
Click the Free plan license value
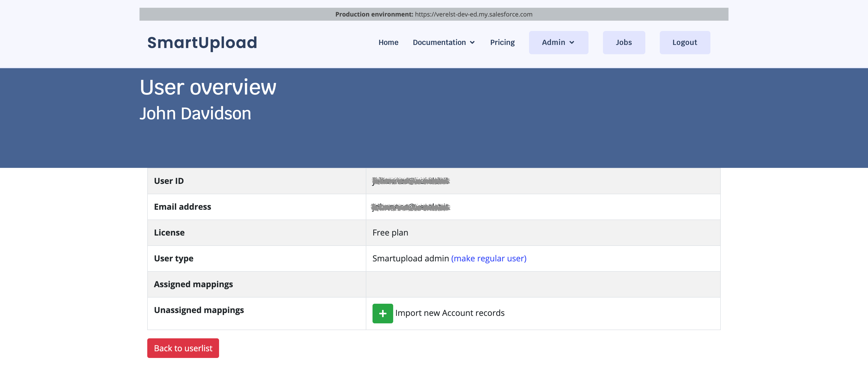point(390,233)
